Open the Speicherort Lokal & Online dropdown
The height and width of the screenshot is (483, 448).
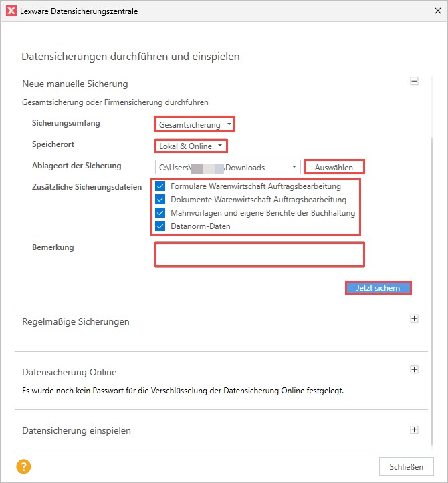191,146
